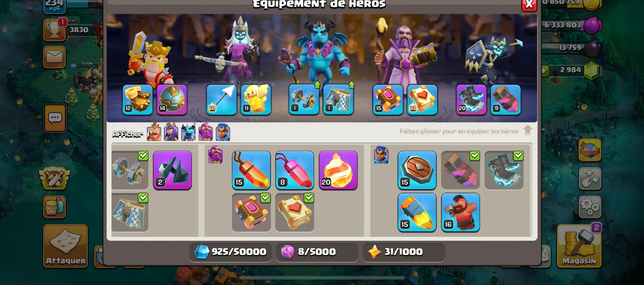The width and height of the screenshot is (644, 285).
Task: Toggle the equipped chainmail skirt checkmark
Action: tap(143, 198)
